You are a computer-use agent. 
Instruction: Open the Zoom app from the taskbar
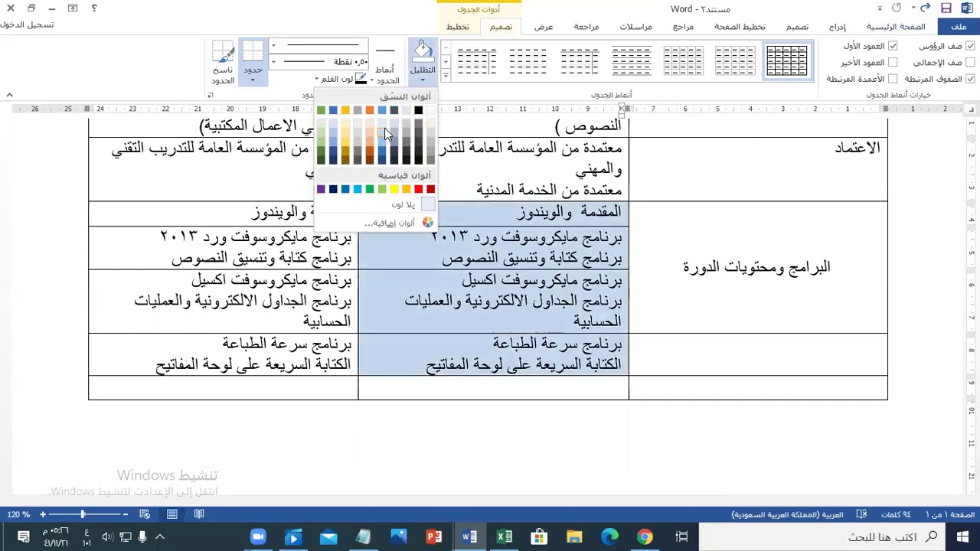pyautogui.click(x=258, y=537)
